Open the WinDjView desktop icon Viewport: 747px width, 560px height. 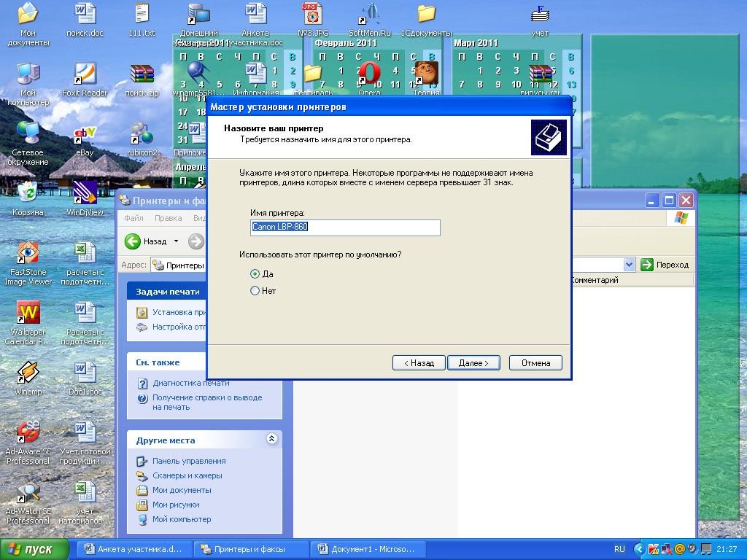pos(85,194)
